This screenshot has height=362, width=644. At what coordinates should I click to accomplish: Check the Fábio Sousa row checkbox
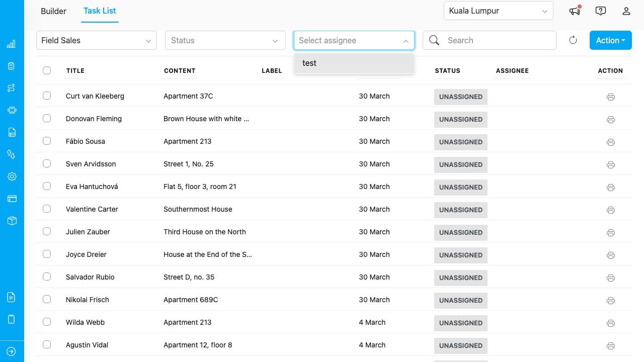pos(47,141)
